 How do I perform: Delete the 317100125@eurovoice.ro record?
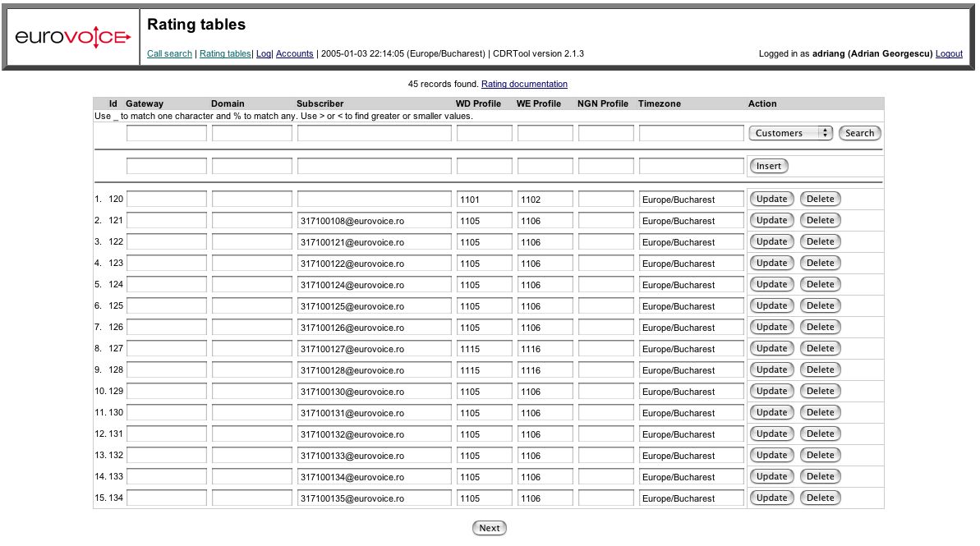[820, 305]
